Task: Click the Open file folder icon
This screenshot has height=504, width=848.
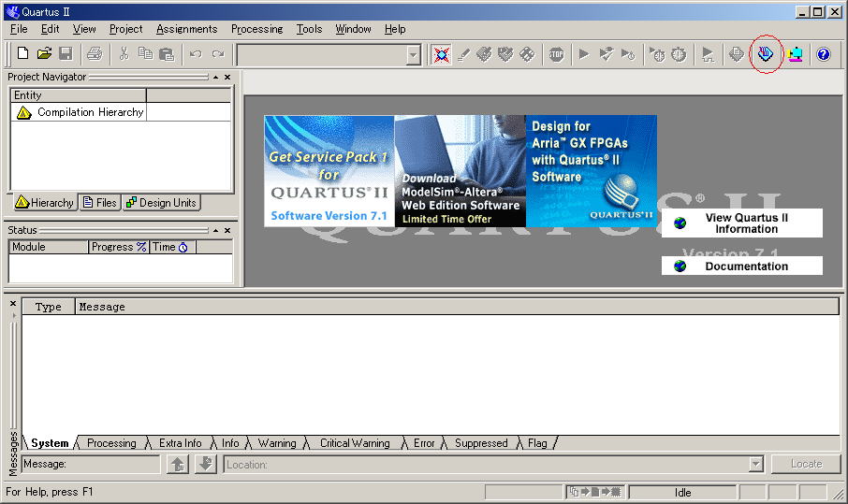Action: pos(44,54)
